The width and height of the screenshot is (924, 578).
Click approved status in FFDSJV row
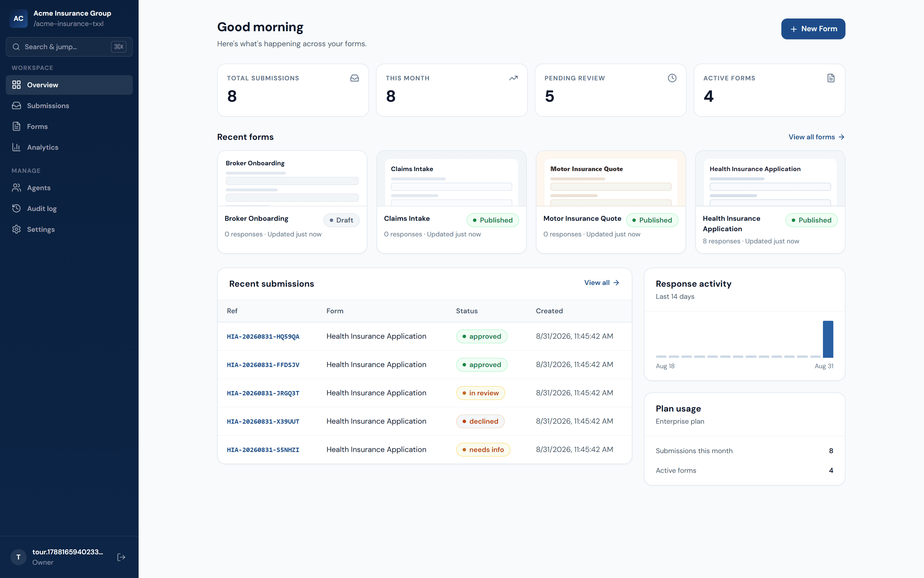pos(481,365)
